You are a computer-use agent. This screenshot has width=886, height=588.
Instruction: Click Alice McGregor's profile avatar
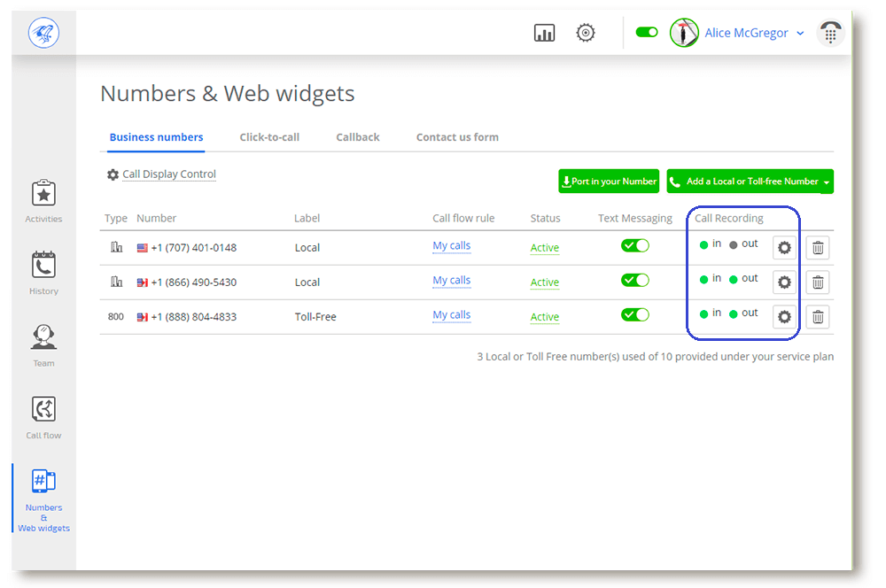coord(684,33)
